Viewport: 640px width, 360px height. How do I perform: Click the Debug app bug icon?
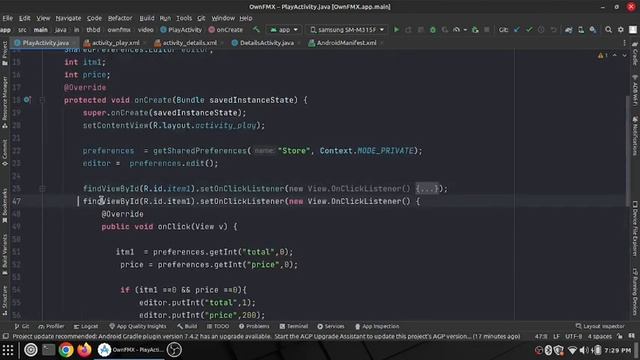(433, 30)
